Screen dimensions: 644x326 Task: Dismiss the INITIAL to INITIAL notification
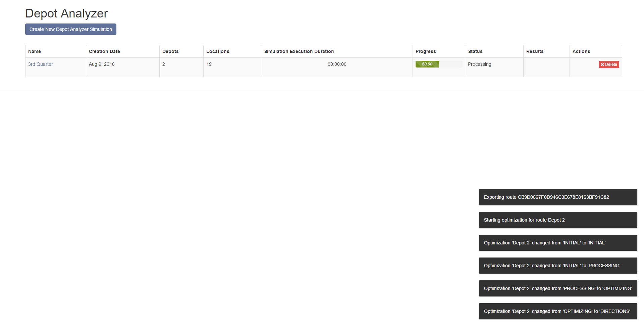coord(557,243)
